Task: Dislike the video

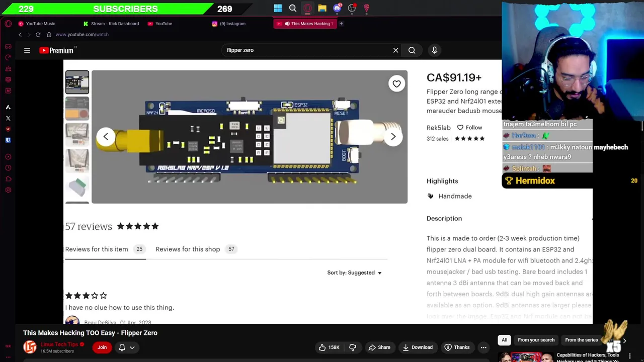Action: (353, 347)
